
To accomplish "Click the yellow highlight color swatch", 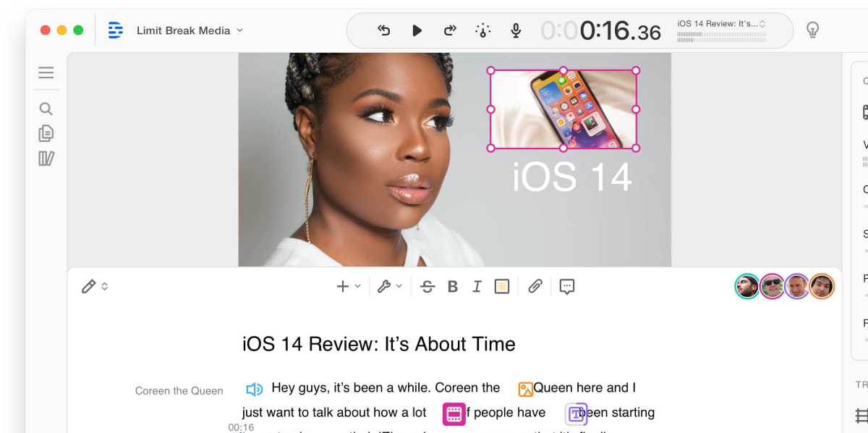I will click(502, 287).
